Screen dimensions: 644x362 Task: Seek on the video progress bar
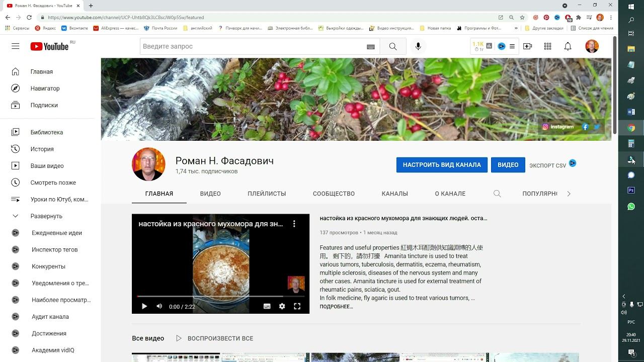pos(220,297)
